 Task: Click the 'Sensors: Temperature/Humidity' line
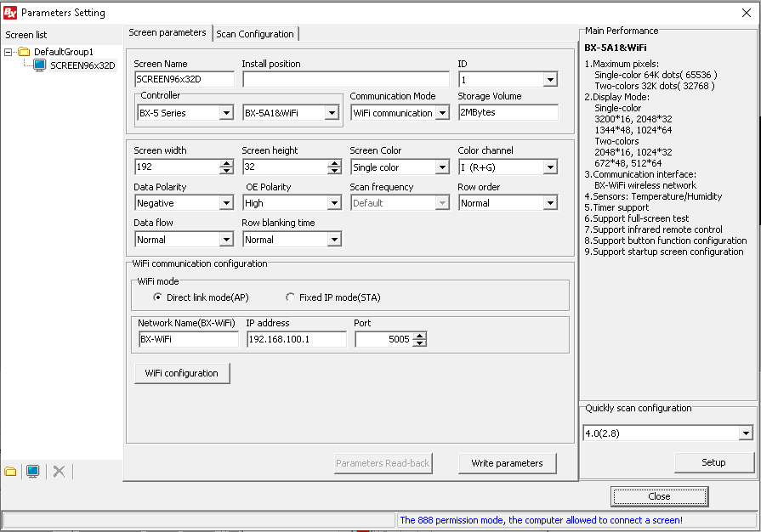click(653, 196)
